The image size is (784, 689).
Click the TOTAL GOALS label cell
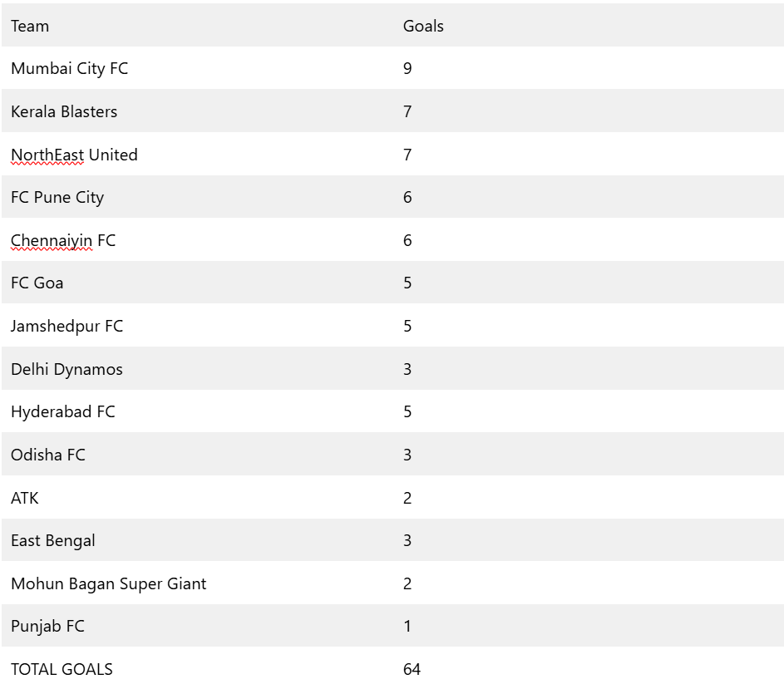pos(62,669)
